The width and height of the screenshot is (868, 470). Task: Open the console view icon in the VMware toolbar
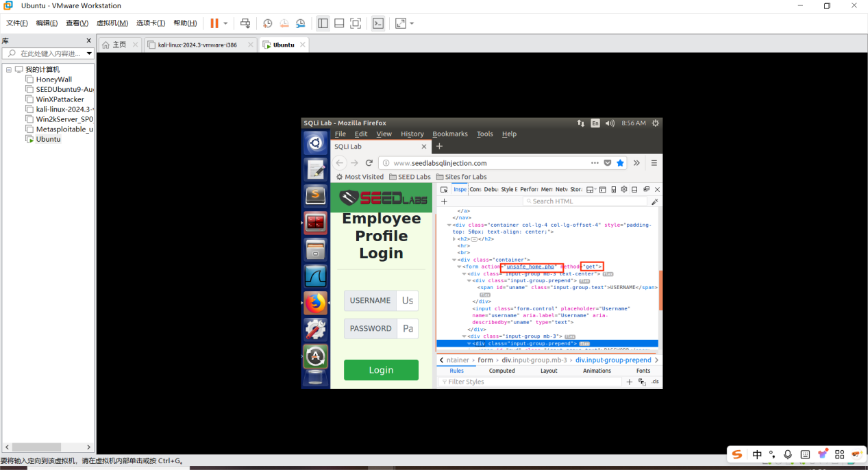[378, 23]
